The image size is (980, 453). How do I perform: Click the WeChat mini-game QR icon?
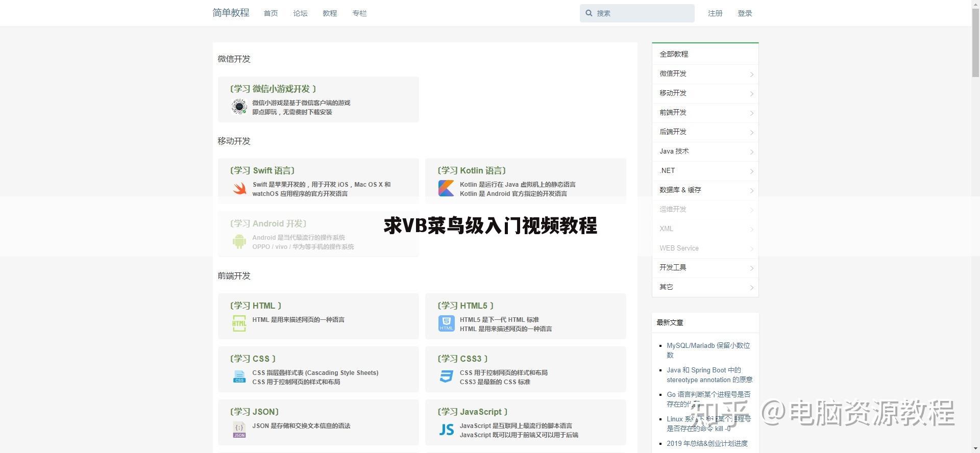tap(239, 107)
